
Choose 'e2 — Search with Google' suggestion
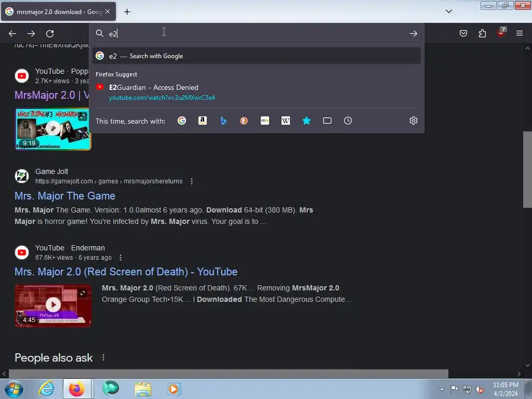click(x=257, y=56)
